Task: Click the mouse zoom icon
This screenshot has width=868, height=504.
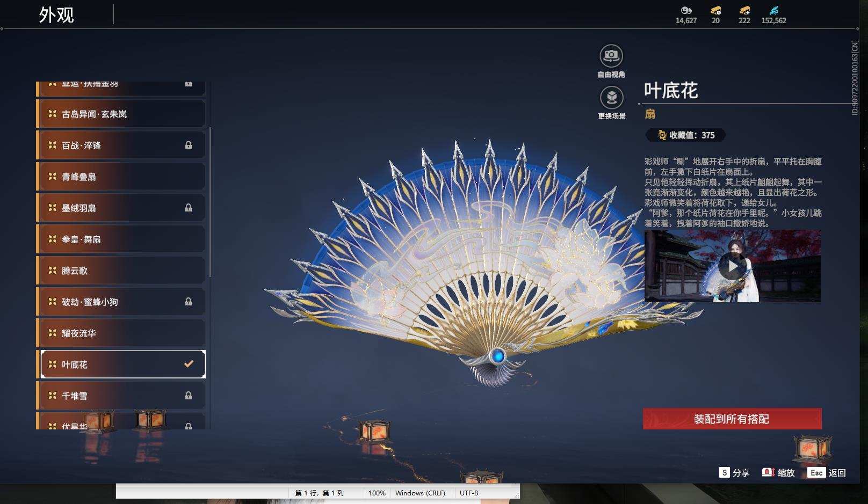Action: 768,472
